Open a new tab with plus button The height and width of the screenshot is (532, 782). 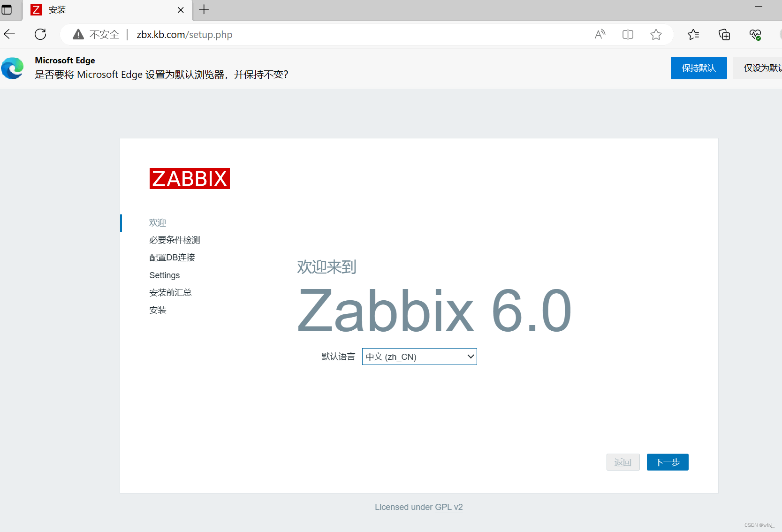click(x=204, y=9)
